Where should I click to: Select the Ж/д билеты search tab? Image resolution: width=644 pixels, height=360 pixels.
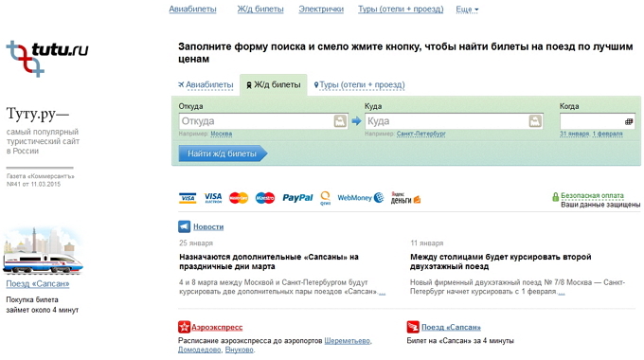click(x=274, y=84)
